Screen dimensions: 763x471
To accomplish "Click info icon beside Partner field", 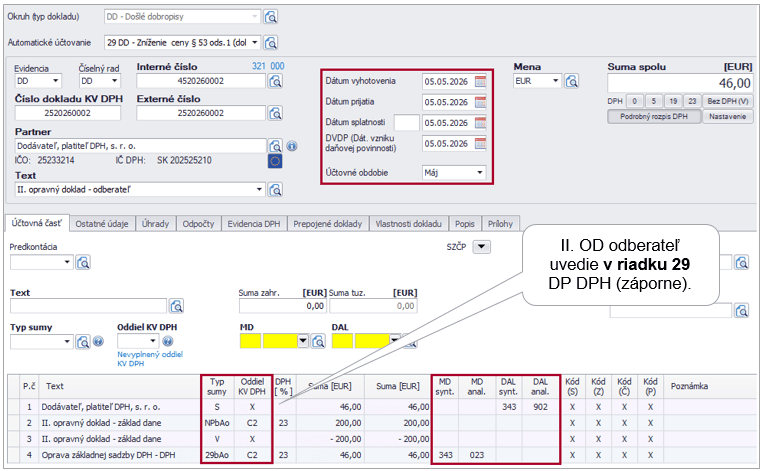I will [292, 146].
